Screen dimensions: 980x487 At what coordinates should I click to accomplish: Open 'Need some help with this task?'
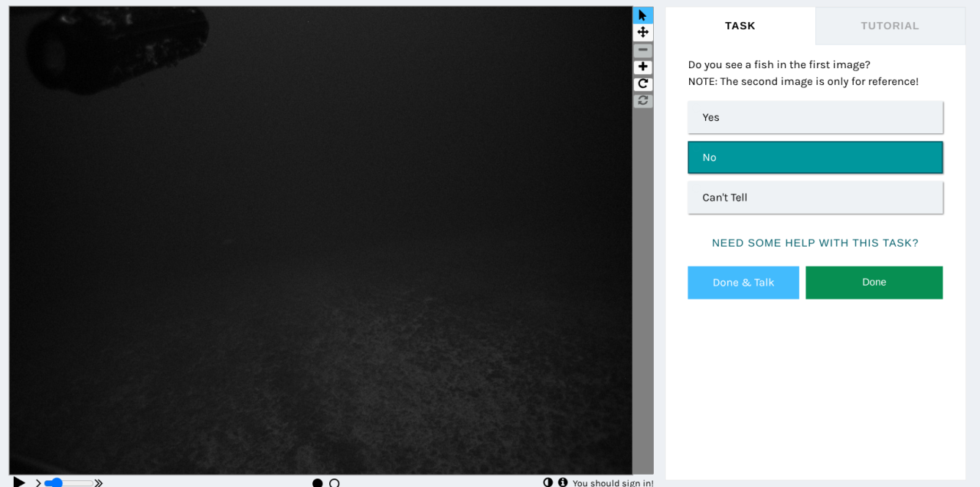tap(815, 243)
